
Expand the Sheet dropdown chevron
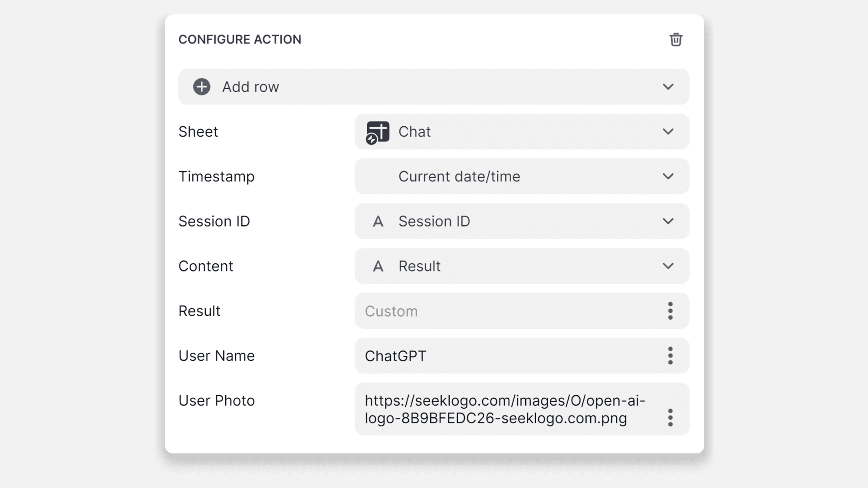[x=668, y=131]
